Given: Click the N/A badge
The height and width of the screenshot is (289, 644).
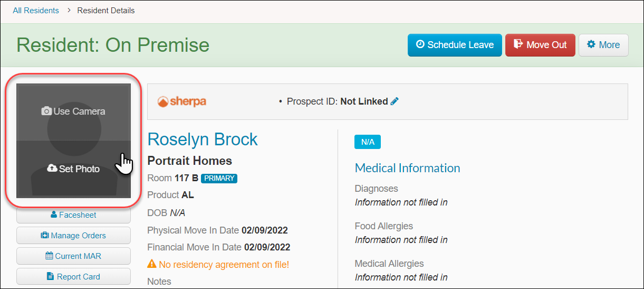Looking at the screenshot, I should point(368,142).
